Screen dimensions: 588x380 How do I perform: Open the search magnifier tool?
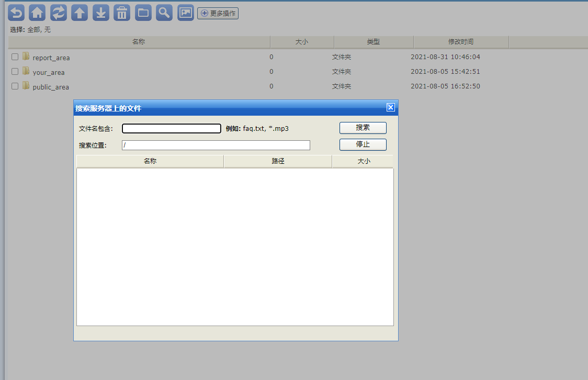coord(164,13)
